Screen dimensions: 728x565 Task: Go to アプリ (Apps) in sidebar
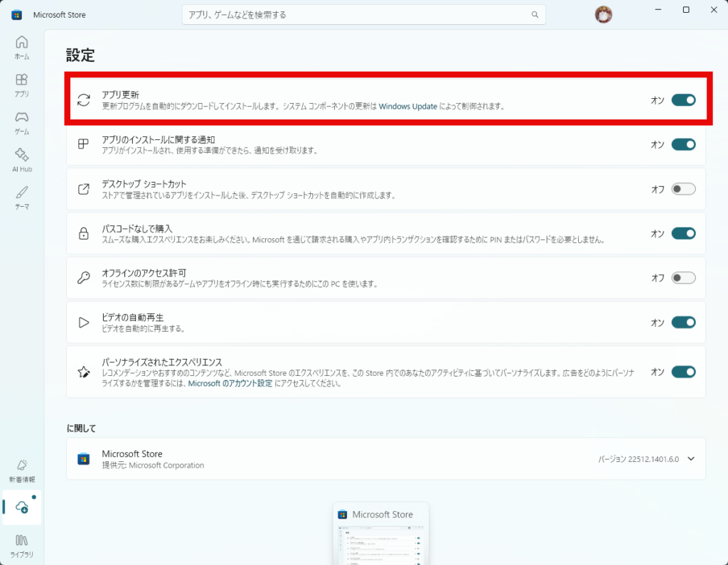(21, 84)
